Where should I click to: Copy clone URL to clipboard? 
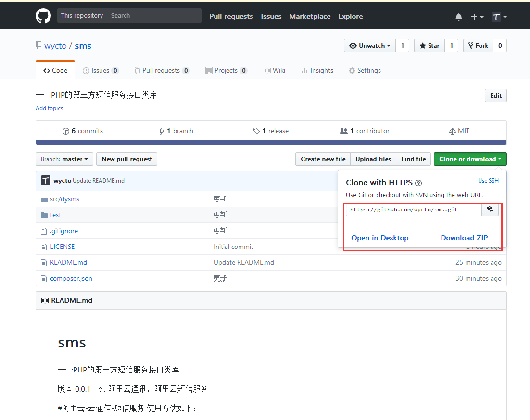pos(490,210)
